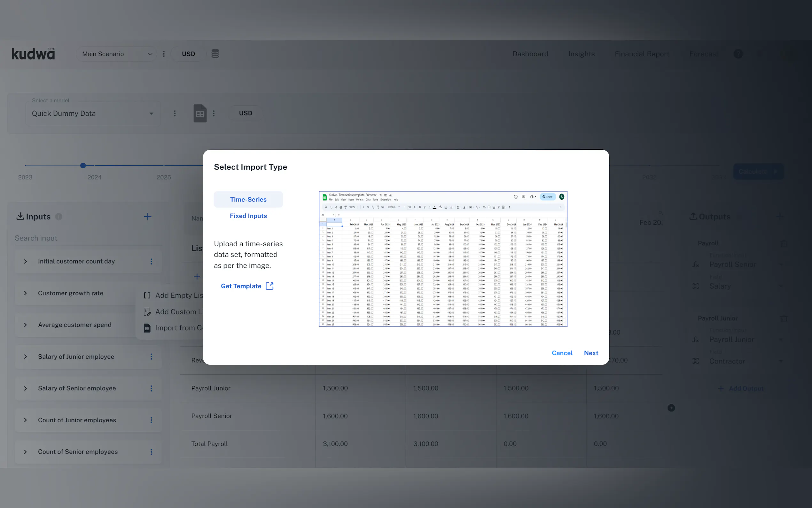Click the info icon beside Inputs heading
This screenshot has width=812, height=508.
59,217
